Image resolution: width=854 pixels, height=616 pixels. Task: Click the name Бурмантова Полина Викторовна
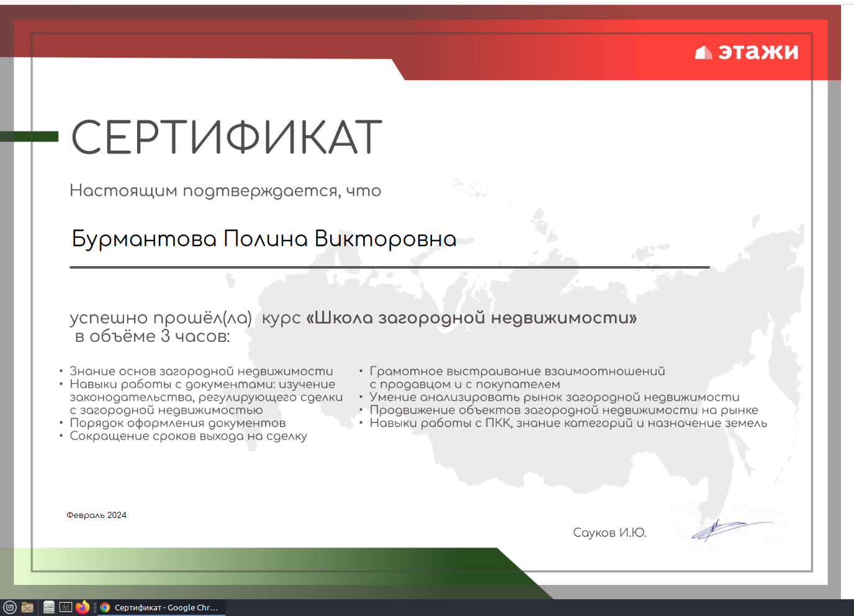(264, 239)
